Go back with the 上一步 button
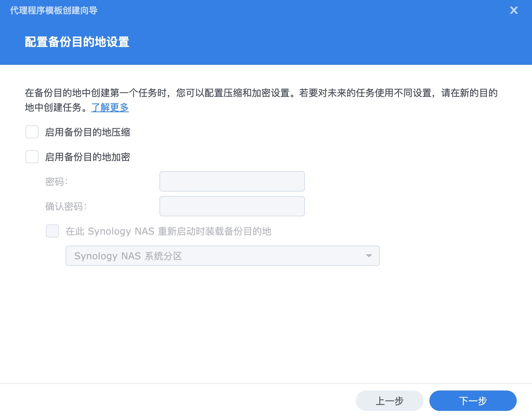Screen dimensions: 532x416 [390, 401]
